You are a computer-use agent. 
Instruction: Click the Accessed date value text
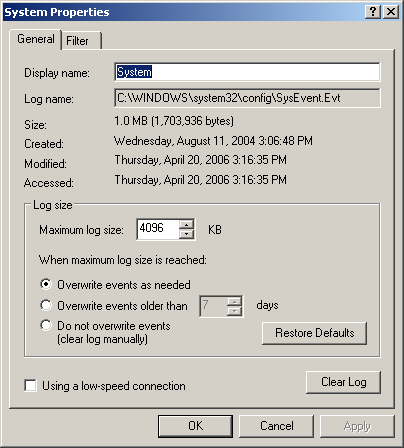coord(200,180)
